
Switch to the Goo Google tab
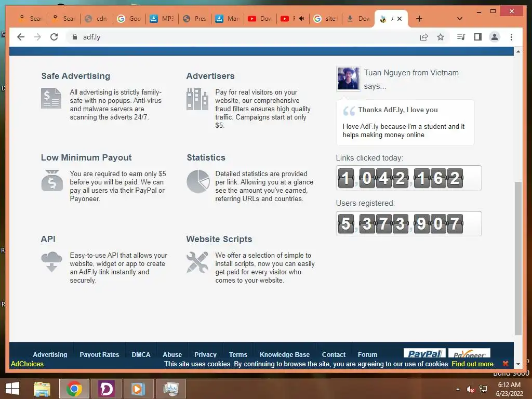click(129, 19)
